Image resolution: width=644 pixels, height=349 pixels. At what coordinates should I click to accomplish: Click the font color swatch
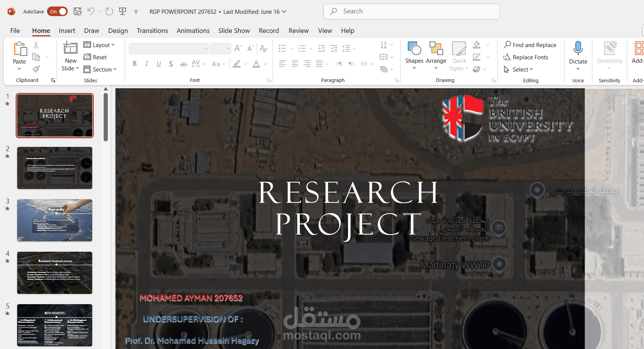pos(256,64)
